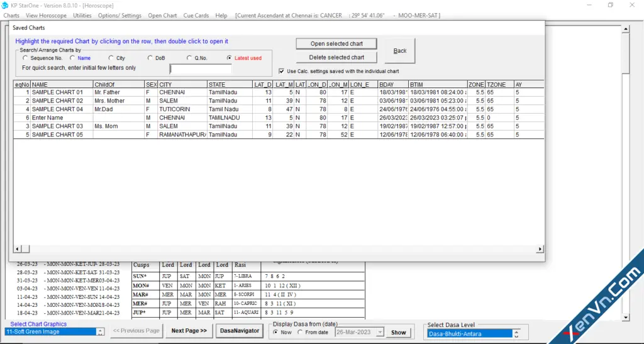This screenshot has height=344, width=644.
Task: Click the BDAY column header
Action: click(x=392, y=84)
